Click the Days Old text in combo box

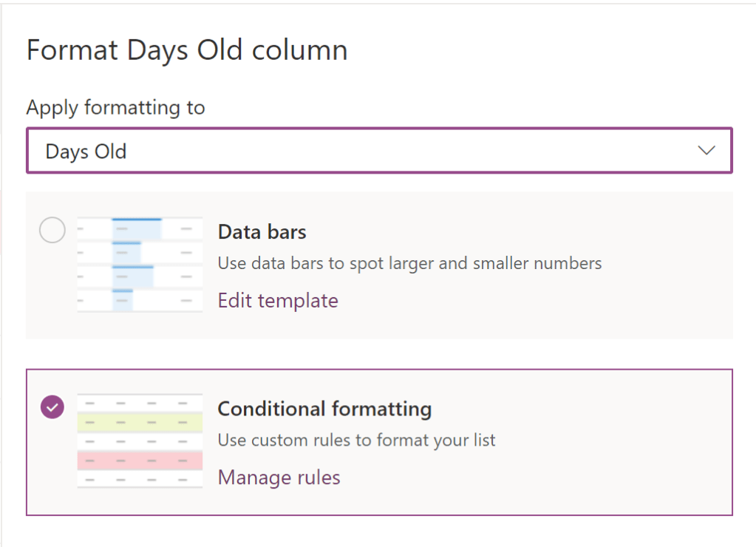[86, 152]
